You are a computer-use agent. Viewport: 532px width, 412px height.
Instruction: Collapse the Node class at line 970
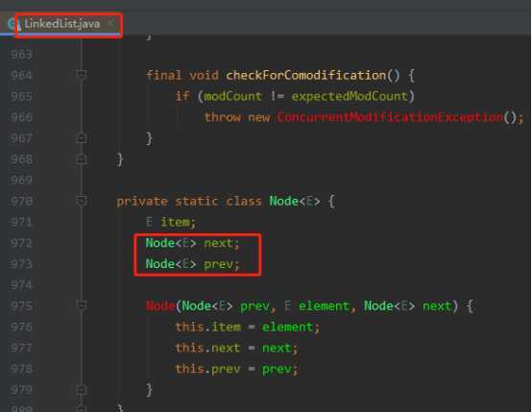(x=81, y=201)
